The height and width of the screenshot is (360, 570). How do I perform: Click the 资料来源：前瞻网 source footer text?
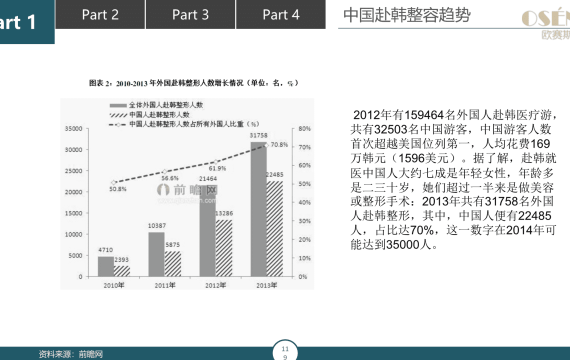71,354
